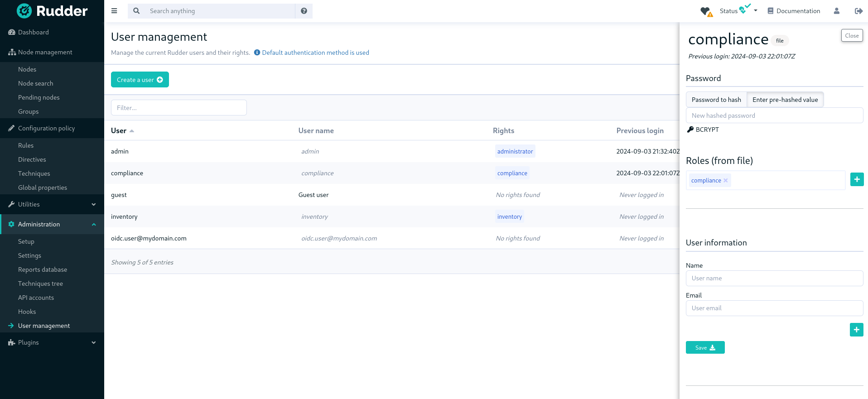This screenshot has width=868, height=399.
Task: Select the Password to hash option
Action: [716, 100]
